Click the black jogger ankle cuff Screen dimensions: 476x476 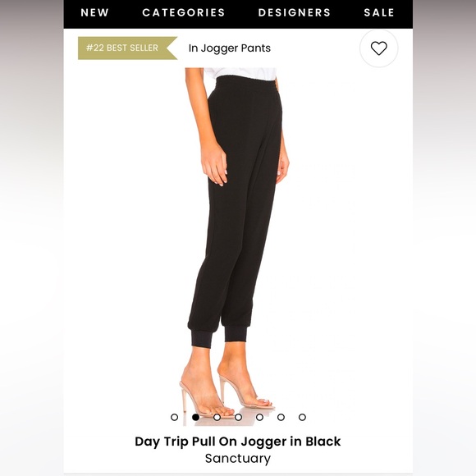(202, 338)
